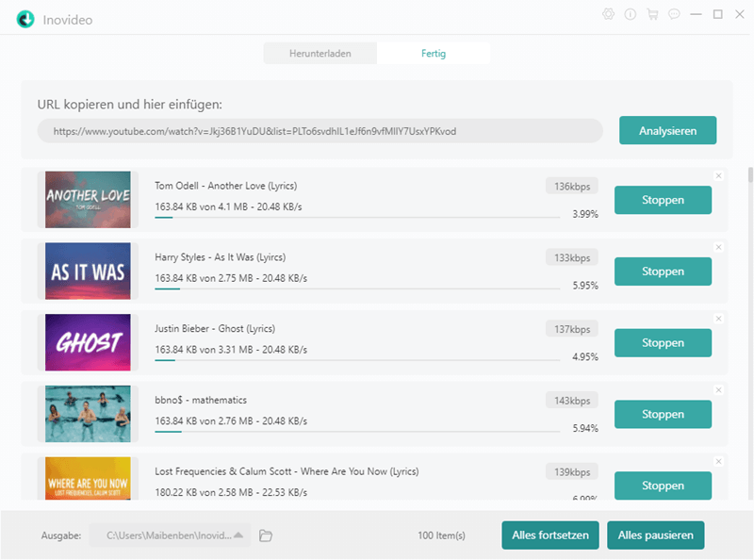Image resolution: width=754 pixels, height=560 pixels.
Task: Switch to the Herunterladen tab
Action: click(x=320, y=54)
